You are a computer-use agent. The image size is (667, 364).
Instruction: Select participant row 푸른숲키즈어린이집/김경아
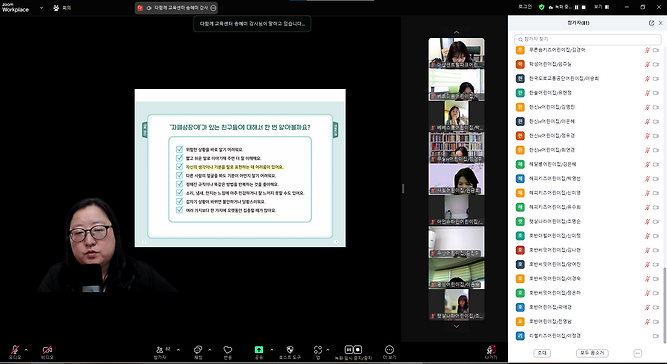587,50
